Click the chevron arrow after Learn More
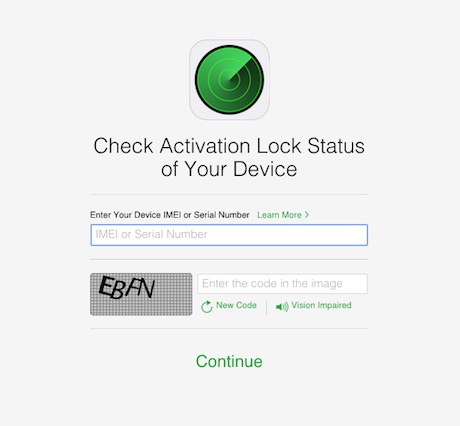The height and width of the screenshot is (426, 460). coord(307,215)
